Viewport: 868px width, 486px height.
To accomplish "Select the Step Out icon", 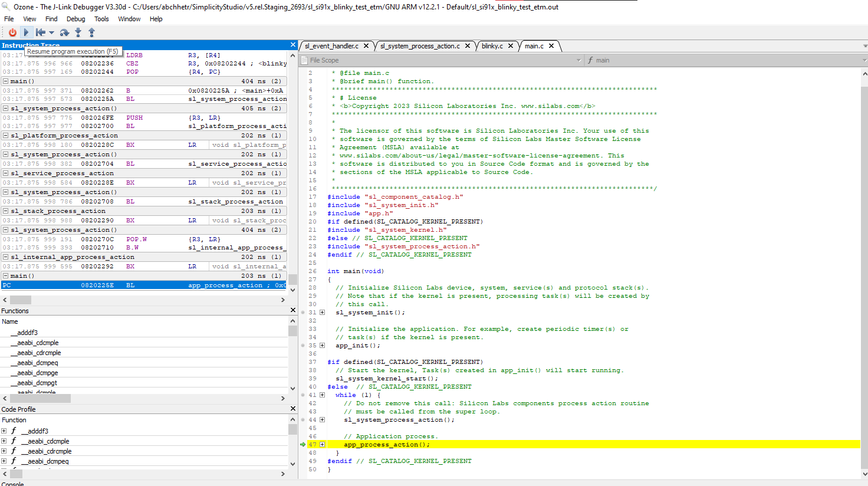I will 92,32.
